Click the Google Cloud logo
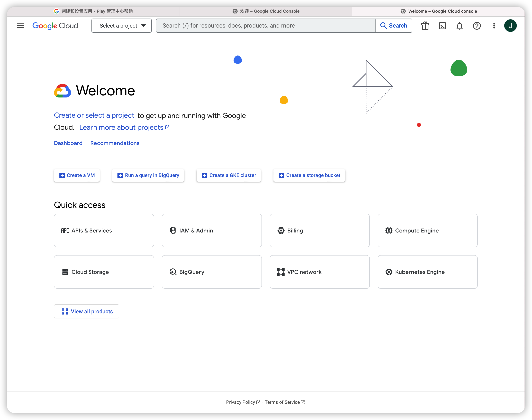Screen dimensions: 532x420 (x=55, y=26)
